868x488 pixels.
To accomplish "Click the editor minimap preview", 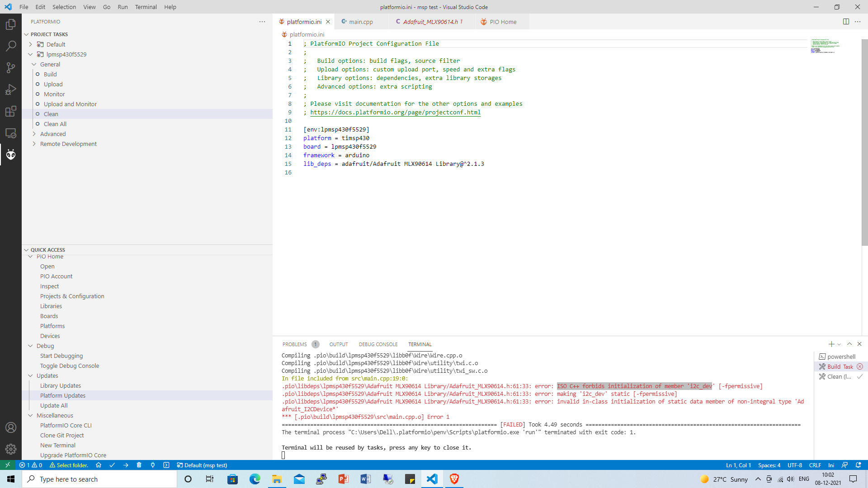I will coord(825,46).
